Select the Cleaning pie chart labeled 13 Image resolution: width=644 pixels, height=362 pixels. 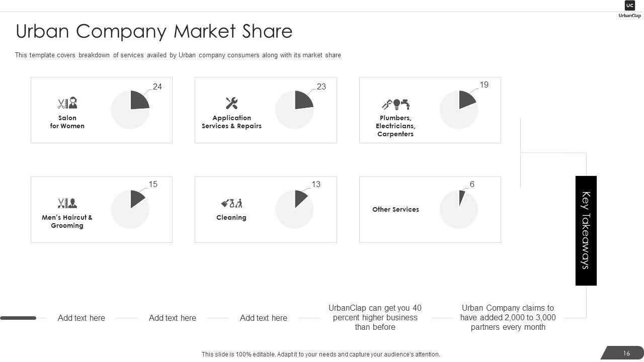(x=294, y=209)
